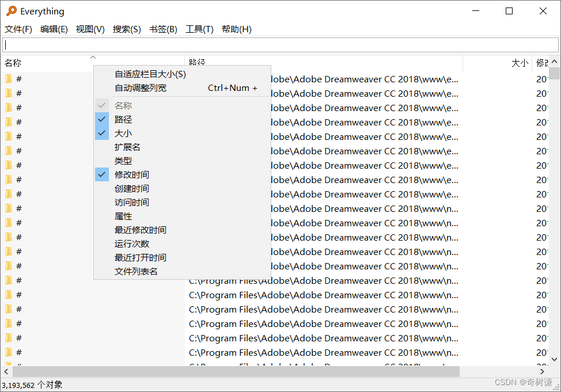The image size is (561, 392).
Task: Click the horizontal scrollbar thumb
Action: click(236, 372)
